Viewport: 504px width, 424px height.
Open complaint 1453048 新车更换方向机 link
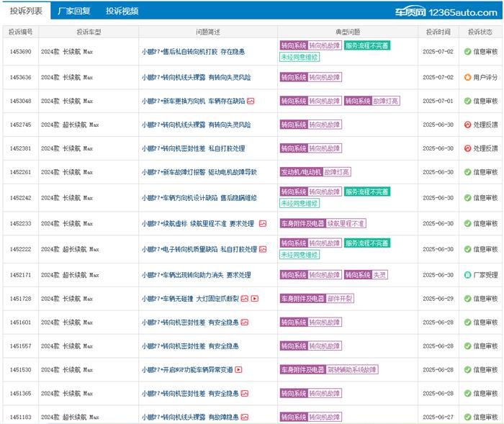click(193, 101)
